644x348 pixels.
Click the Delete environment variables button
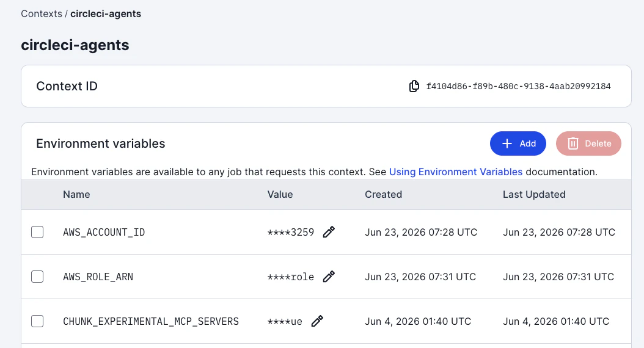point(588,143)
